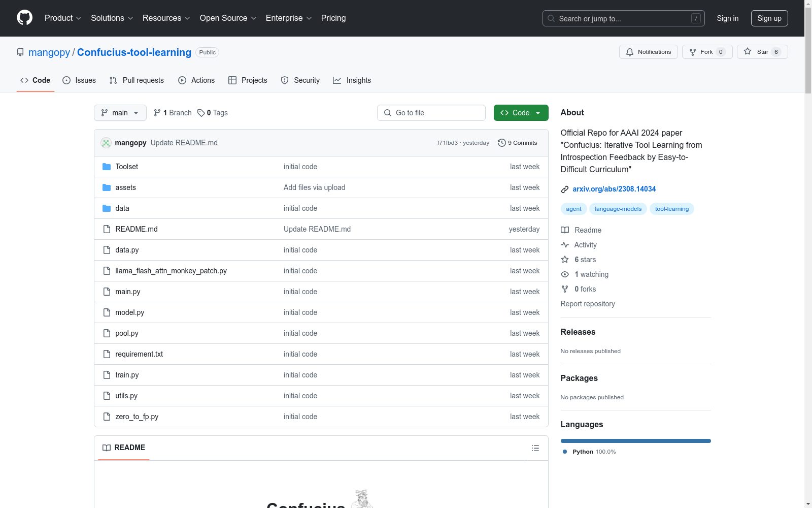This screenshot has height=508, width=812.
Task: Open the 9 Commits history link
Action: click(x=518, y=143)
